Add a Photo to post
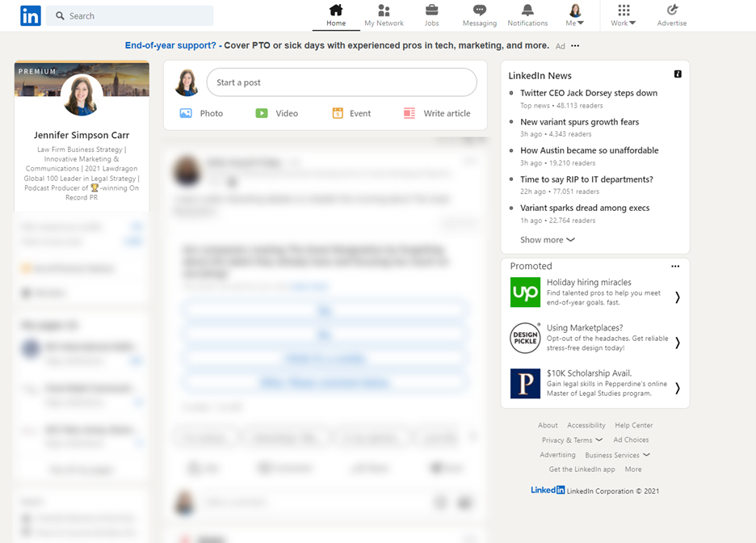The width and height of the screenshot is (756, 543). coord(201,113)
